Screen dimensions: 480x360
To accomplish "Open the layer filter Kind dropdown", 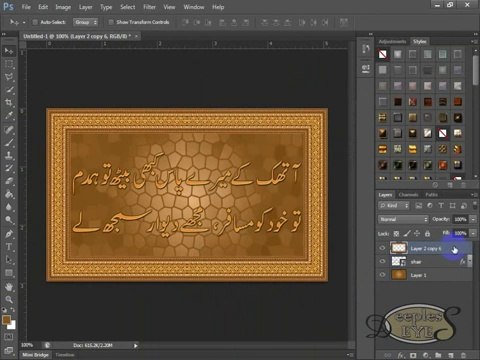I will [394, 206].
